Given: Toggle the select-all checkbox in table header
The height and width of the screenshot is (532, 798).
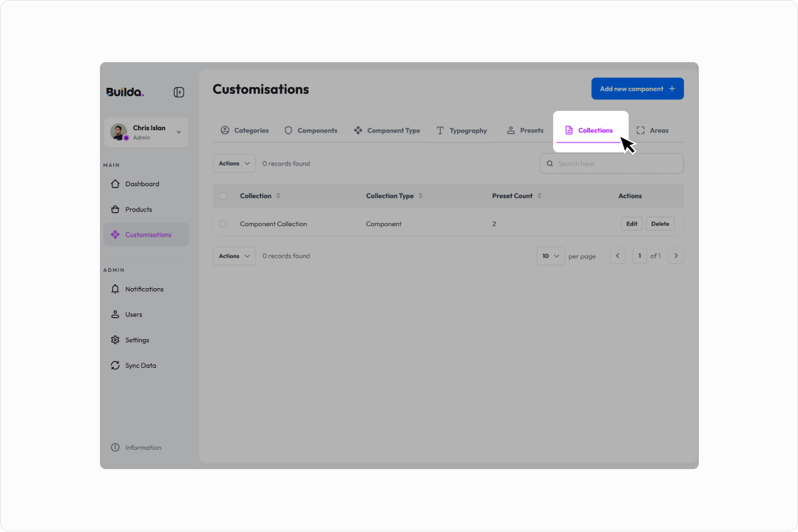Looking at the screenshot, I should (x=223, y=196).
